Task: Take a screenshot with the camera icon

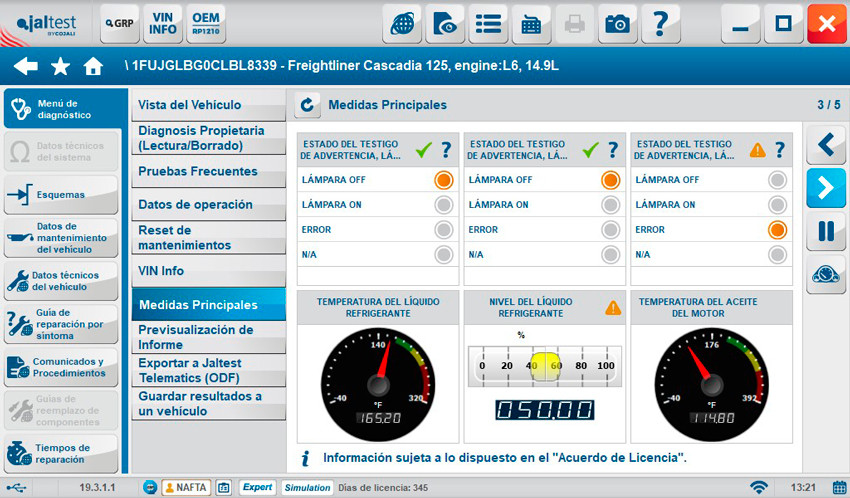Action: coord(617,24)
